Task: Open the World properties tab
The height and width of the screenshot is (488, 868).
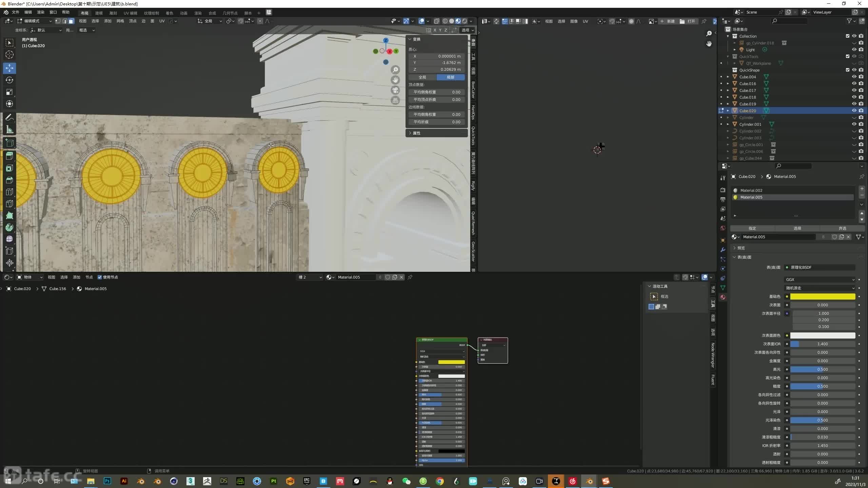Action: pyautogui.click(x=723, y=228)
